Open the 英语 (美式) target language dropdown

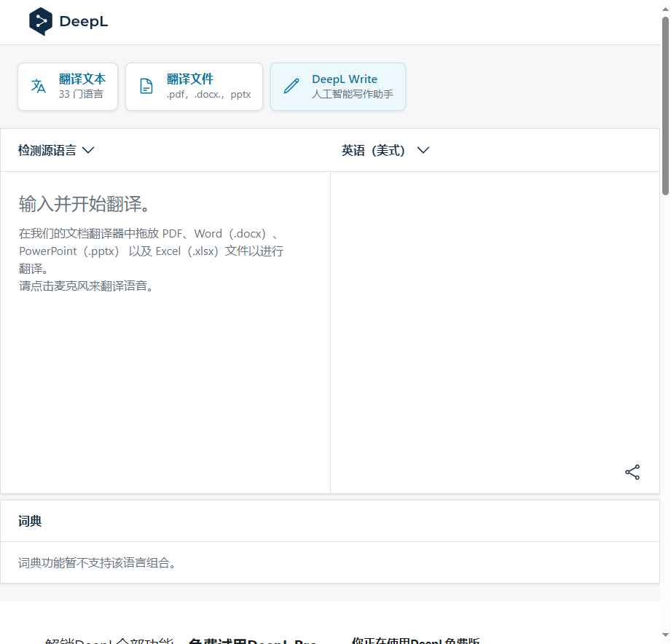(x=385, y=150)
